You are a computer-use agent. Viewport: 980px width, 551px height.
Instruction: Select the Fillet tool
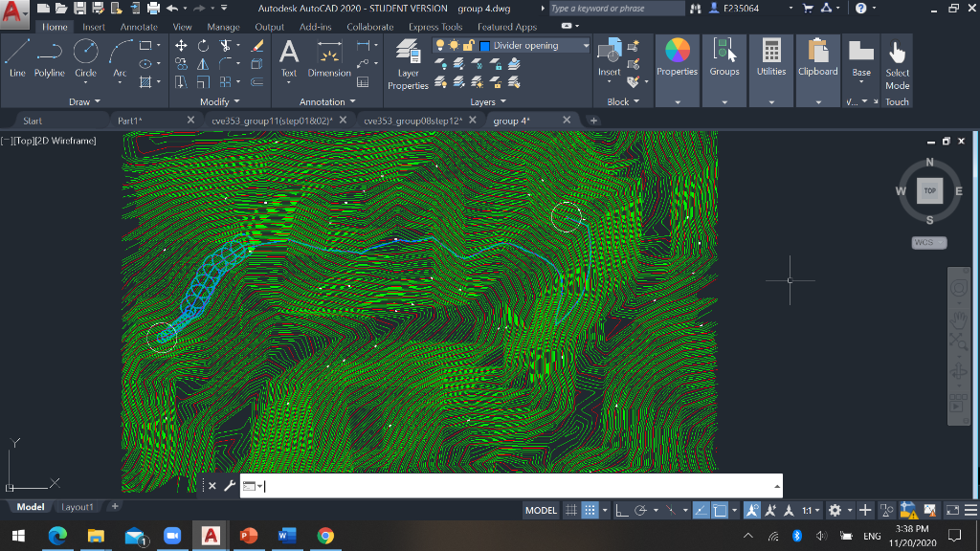(225, 64)
